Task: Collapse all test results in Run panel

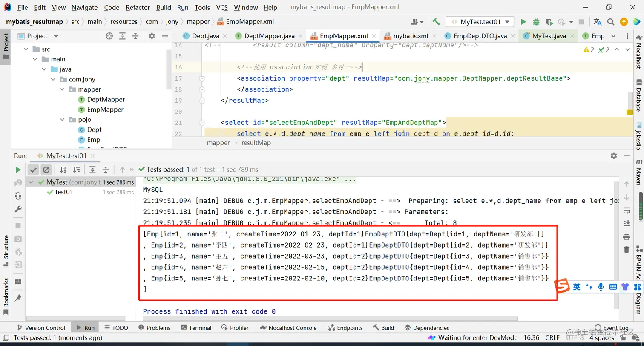Action: coord(106,170)
